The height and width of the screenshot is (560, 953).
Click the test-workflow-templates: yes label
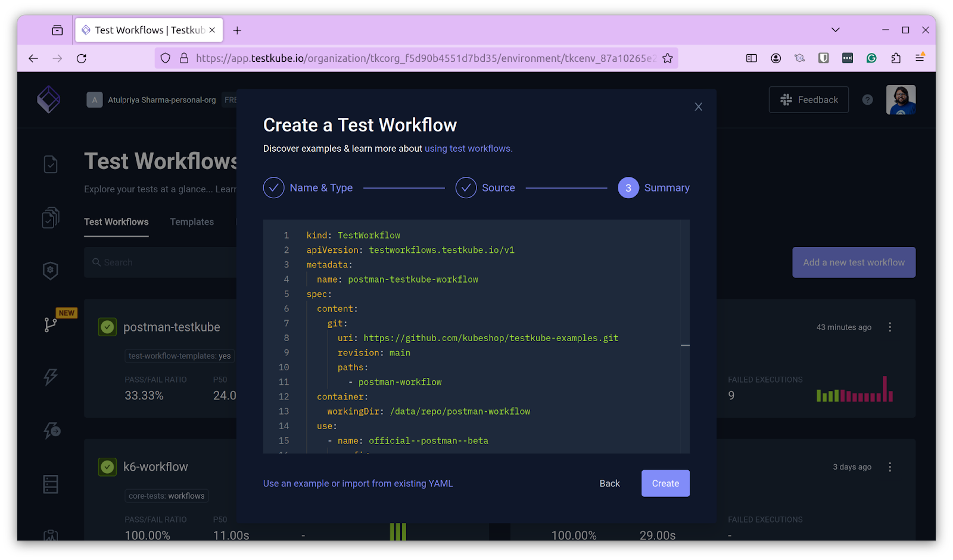179,356
